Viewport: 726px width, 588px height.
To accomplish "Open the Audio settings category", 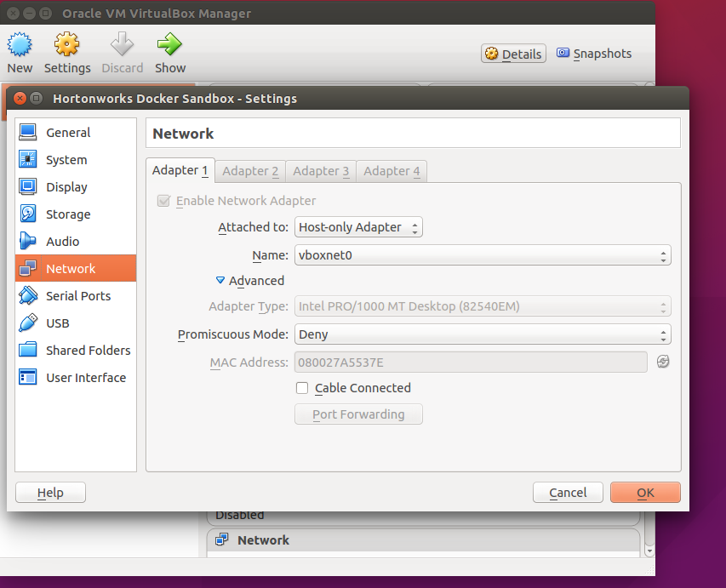I will [x=76, y=241].
